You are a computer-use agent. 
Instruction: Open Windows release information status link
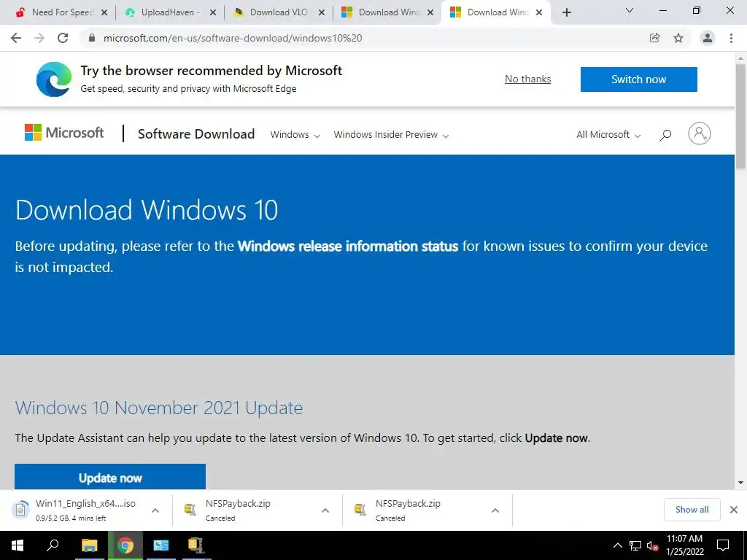point(348,246)
